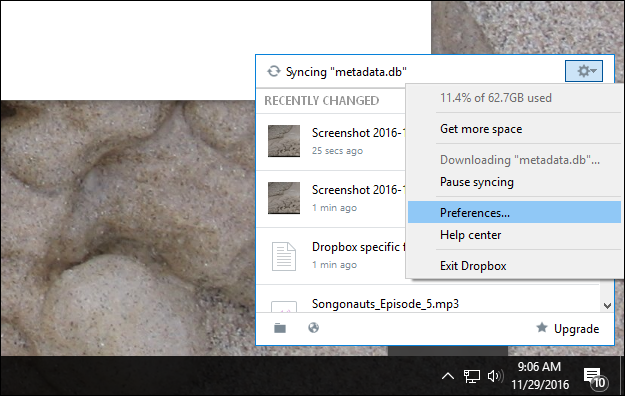Open the Dropbox folder icon
This screenshot has width=625, height=396.
point(280,328)
